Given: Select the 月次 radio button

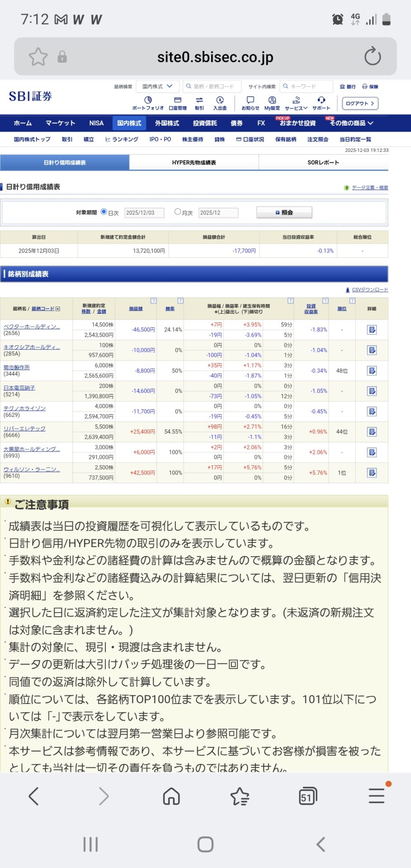Looking at the screenshot, I should tap(178, 212).
